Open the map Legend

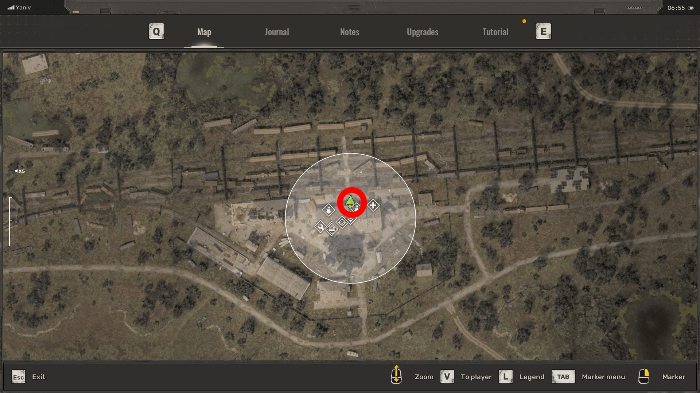click(x=532, y=377)
